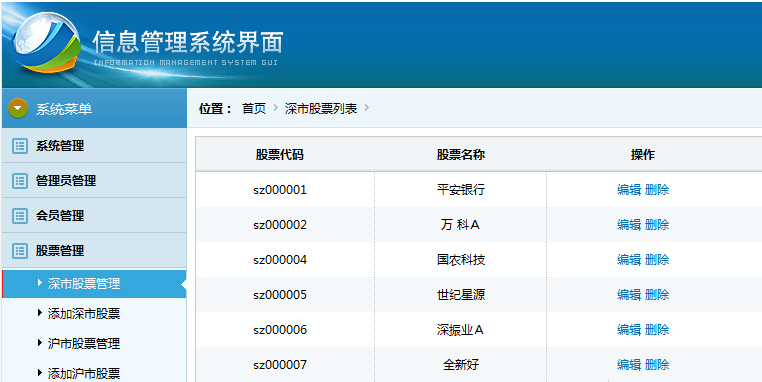This screenshot has width=762, height=382.
Task: Delete the 万 科A stock row
Action: [x=657, y=225]
